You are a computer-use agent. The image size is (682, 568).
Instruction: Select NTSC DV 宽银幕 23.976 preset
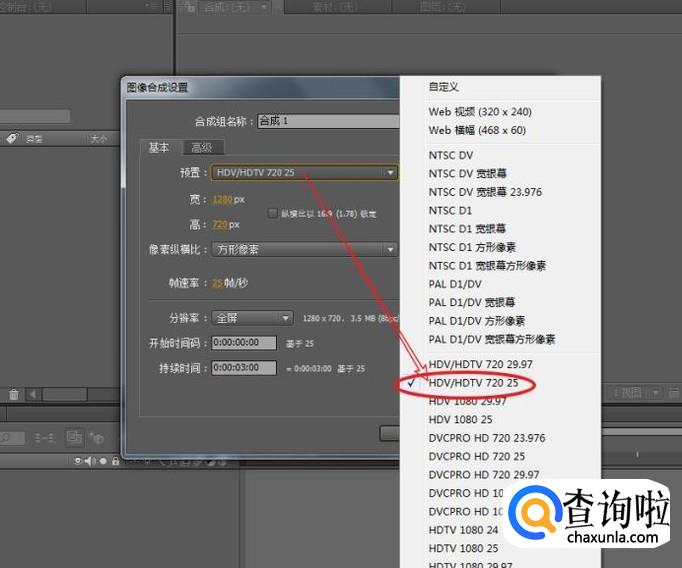coord(485,192)
